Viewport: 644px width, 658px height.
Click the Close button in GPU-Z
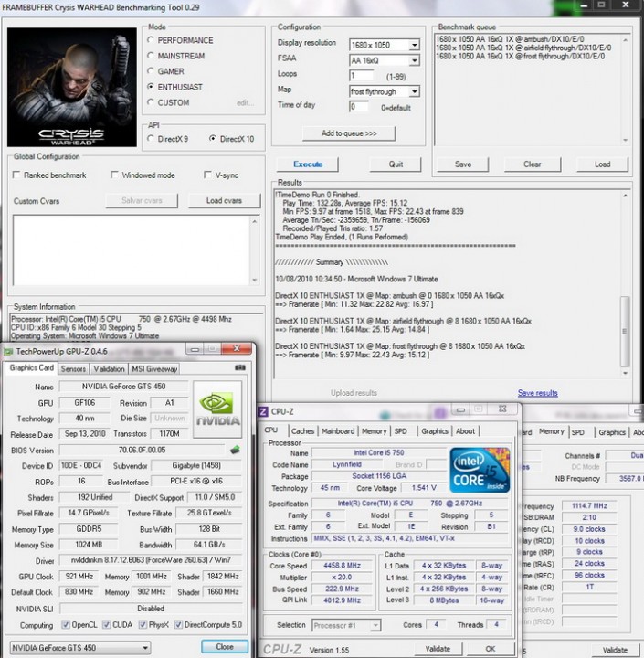click(225, 647)
